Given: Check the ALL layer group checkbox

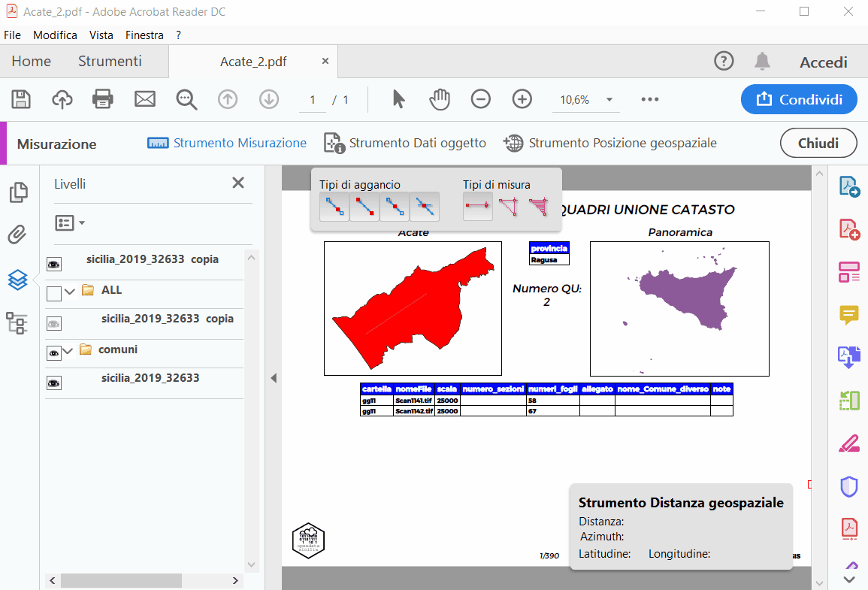Looking at the screenshot, I should click(x=54, y=293).
